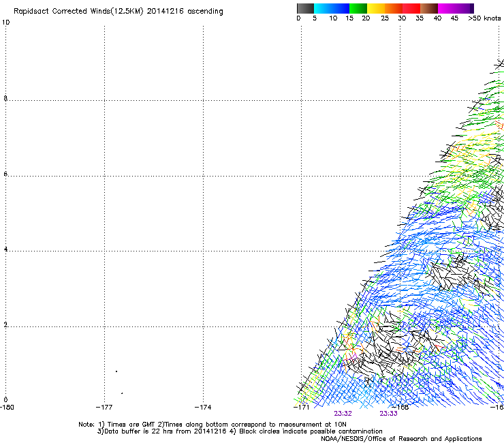Click the Rapidscat Corrected Winds title text
The image size is (504, 443).
click(119, 12)
